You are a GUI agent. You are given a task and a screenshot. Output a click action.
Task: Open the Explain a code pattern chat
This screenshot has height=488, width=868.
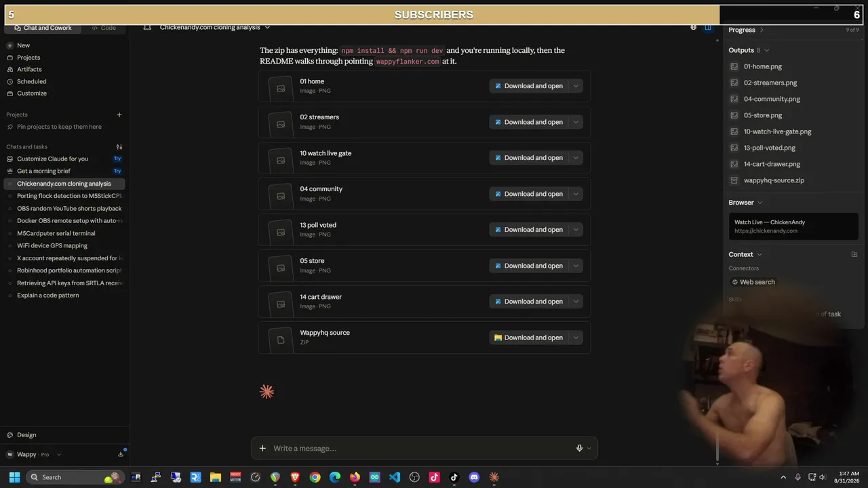click(x=64, y=296)
